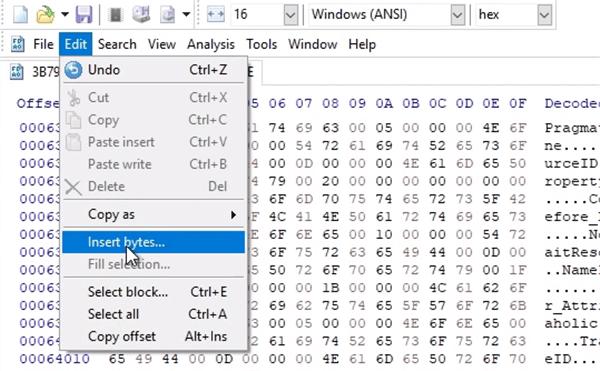The width and height of the screenshot is (600, 371).
Task: Expand the Open icon's dropdown arrow
Action: (65, 15)
